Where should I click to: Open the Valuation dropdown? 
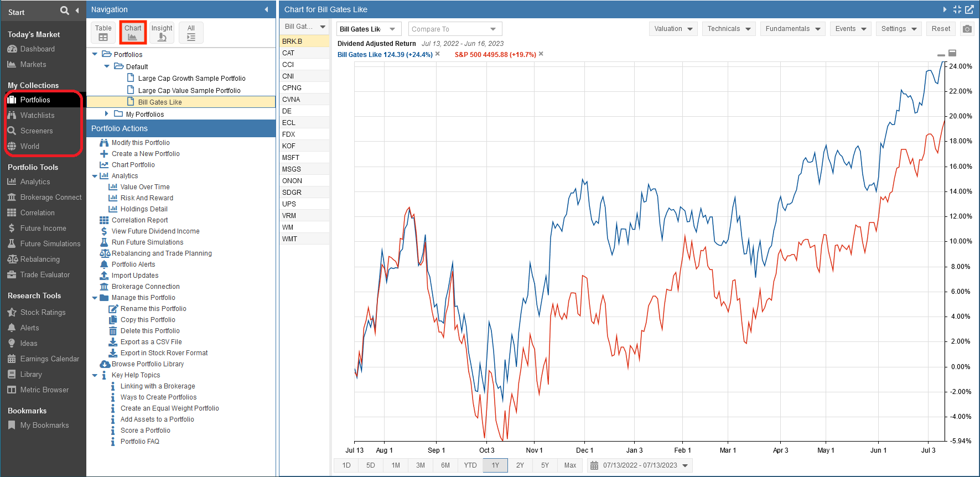tap(673, 29)
